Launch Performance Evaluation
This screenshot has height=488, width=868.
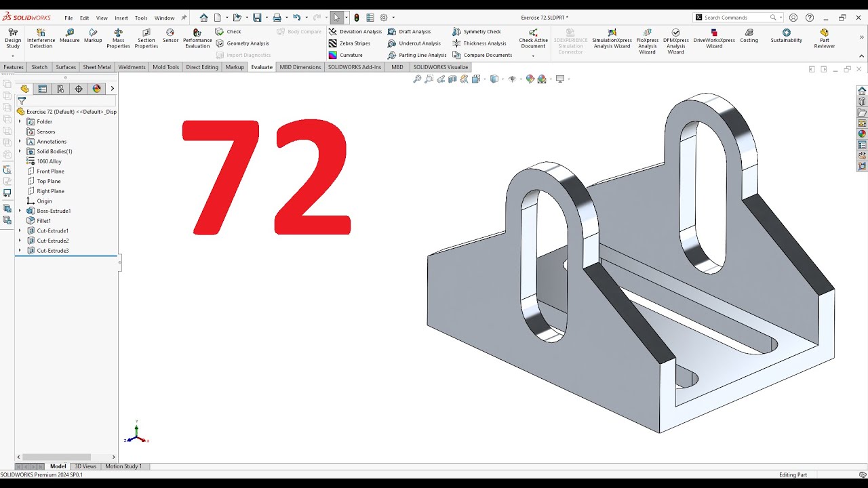point(197,39)
